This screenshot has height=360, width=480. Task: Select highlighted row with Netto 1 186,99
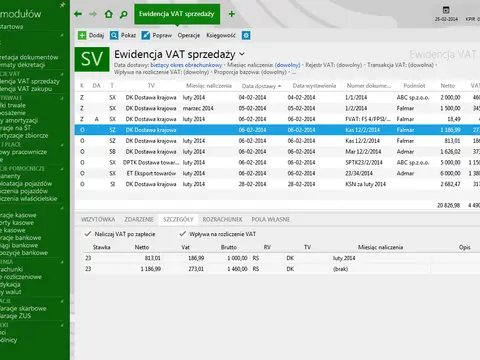click(277, 130)
